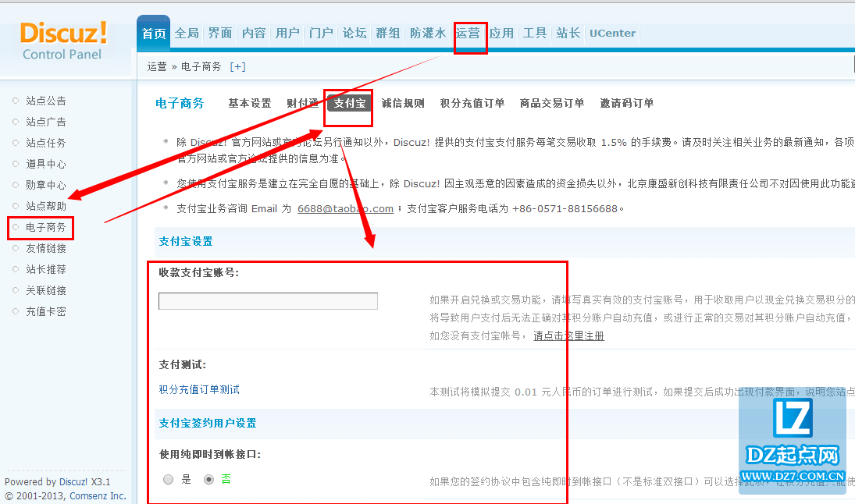Go to 勋章中心 in the sidebar
The width and height of the screenshot is (855, 504).
46,185
